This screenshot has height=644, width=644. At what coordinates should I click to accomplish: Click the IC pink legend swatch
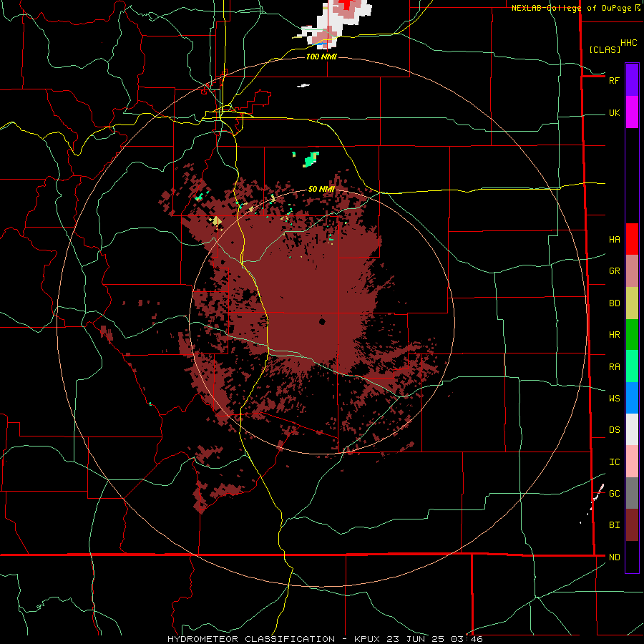click(x=632, y=462)
